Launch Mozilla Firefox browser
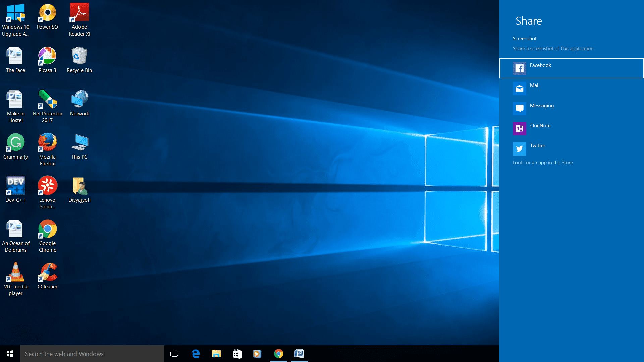Image resolution: width=644 pixels, height=362 pixels. [47, 144]
